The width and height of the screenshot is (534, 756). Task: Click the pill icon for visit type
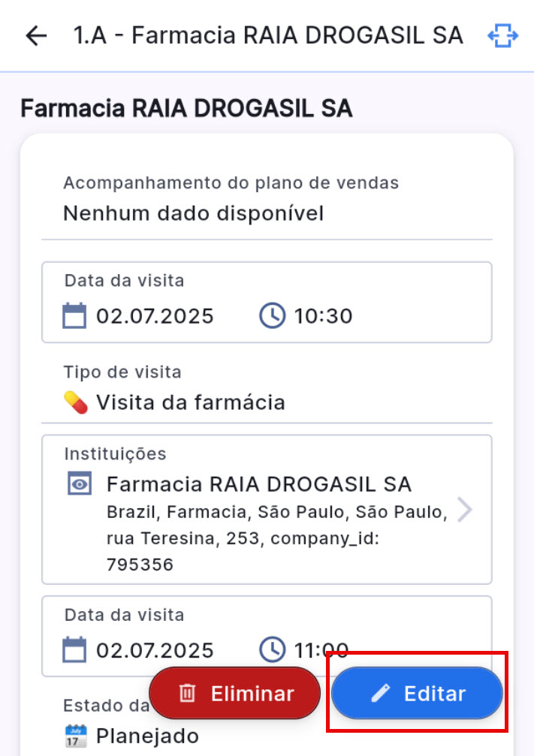(x=75, y=403)
